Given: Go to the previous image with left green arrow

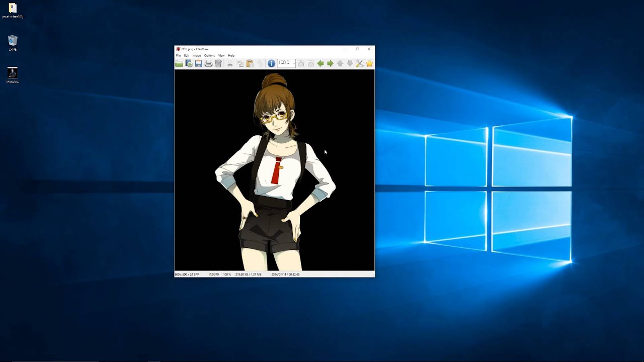Looking at the screenshot, I should [320, 63].
